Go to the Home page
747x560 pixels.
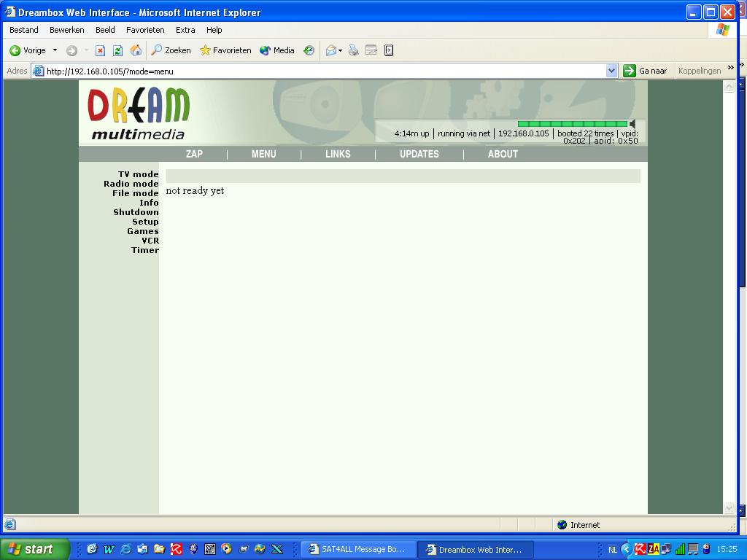tap(136, 50)
